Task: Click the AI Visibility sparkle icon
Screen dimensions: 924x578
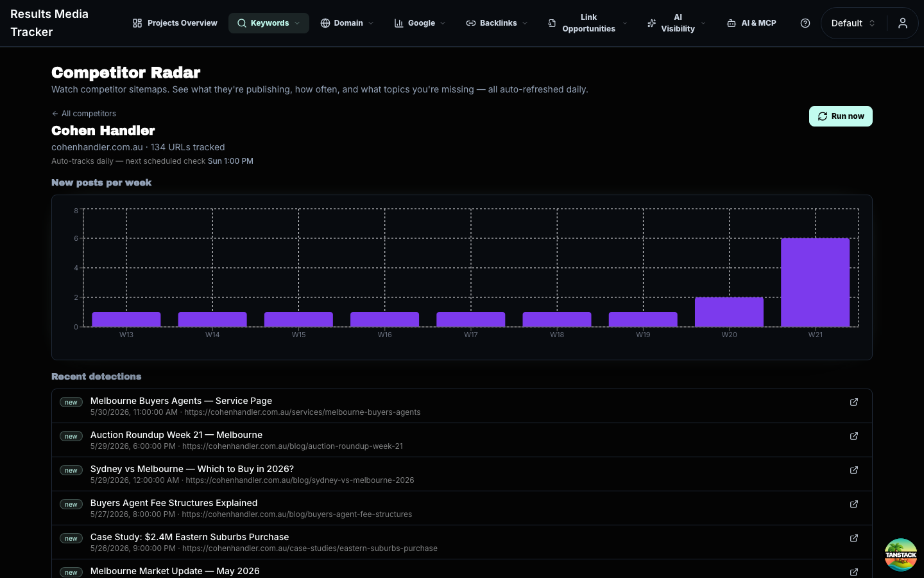Action: [x=651, y=23]
